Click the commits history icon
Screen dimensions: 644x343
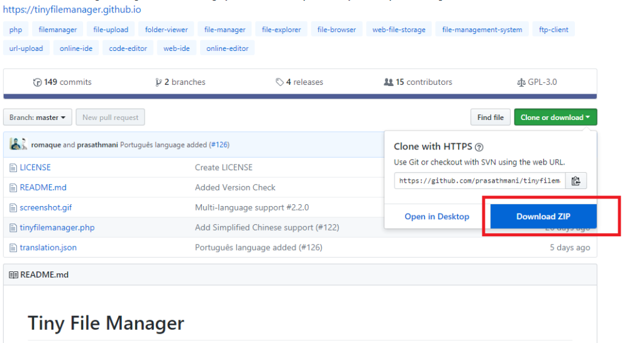pos(37,82)
